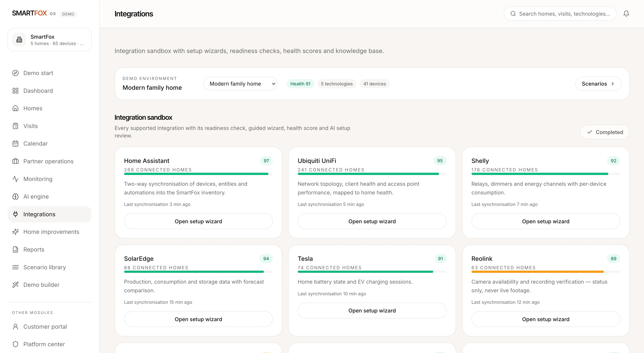Click the Tesla health progress bar

tap(372, 272)
